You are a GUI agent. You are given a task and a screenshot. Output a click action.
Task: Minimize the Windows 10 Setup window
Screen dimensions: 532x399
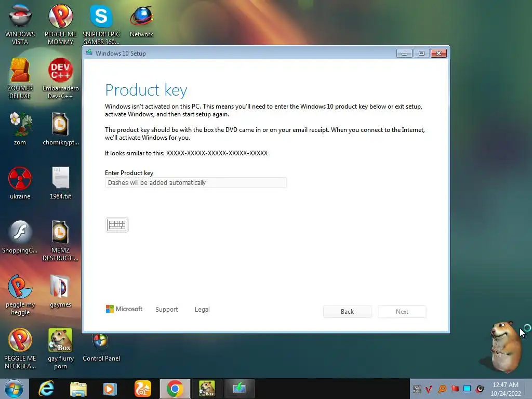tap(404, 54)
